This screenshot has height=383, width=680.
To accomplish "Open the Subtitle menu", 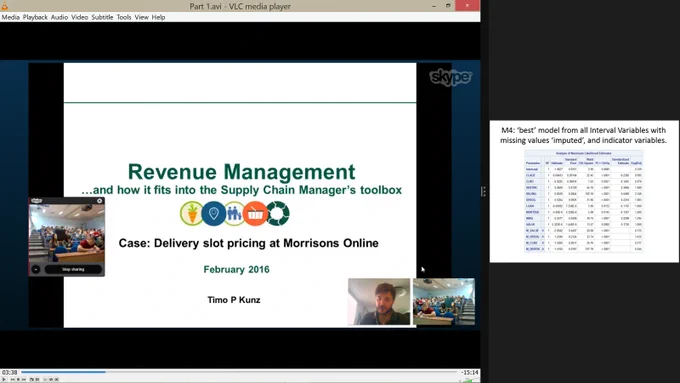I will point(102,17).
